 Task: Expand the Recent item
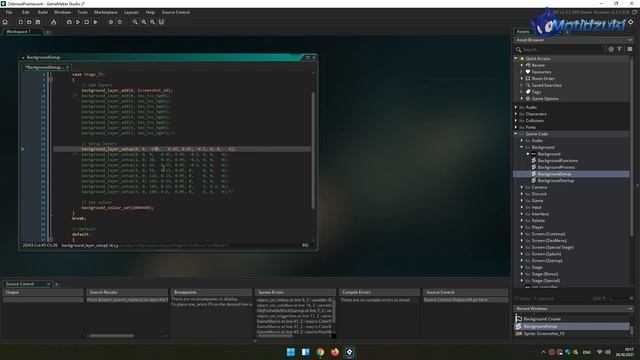522,65
